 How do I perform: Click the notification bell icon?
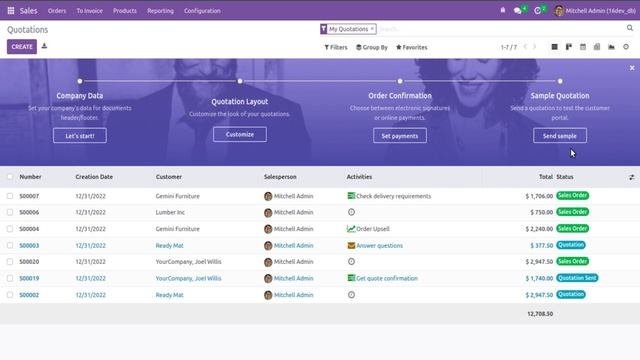coord(503,10)
